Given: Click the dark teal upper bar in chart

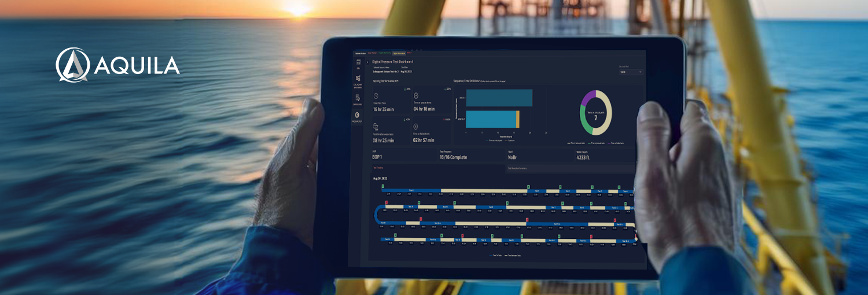Looking at the screenshot, I should pyautogui.click(x=499, y=98).
